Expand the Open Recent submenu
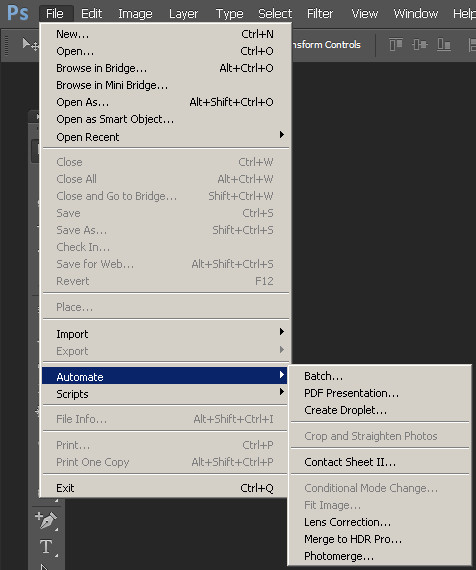476x570 pixels. [165, 137]
